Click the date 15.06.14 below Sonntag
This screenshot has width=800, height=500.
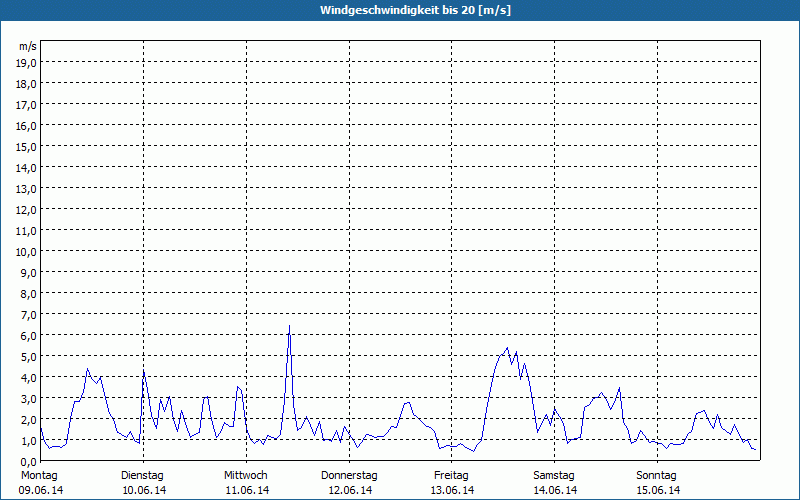point(657,490)
